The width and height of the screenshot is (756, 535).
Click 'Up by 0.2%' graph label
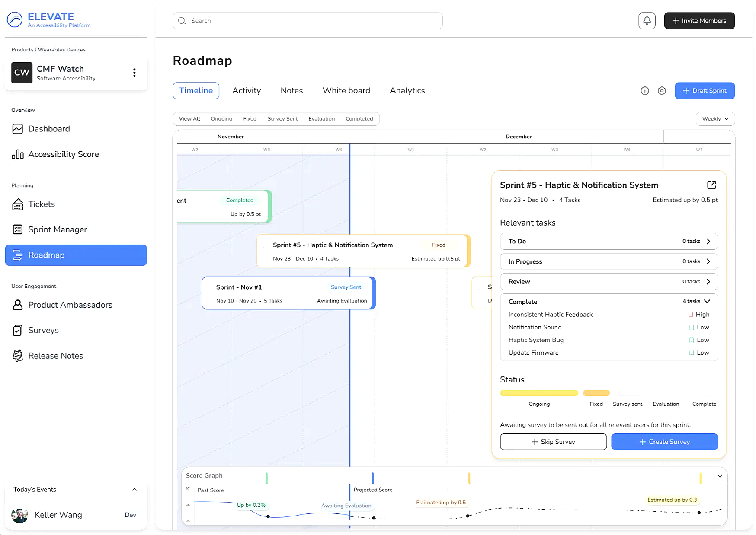[251, 505]
